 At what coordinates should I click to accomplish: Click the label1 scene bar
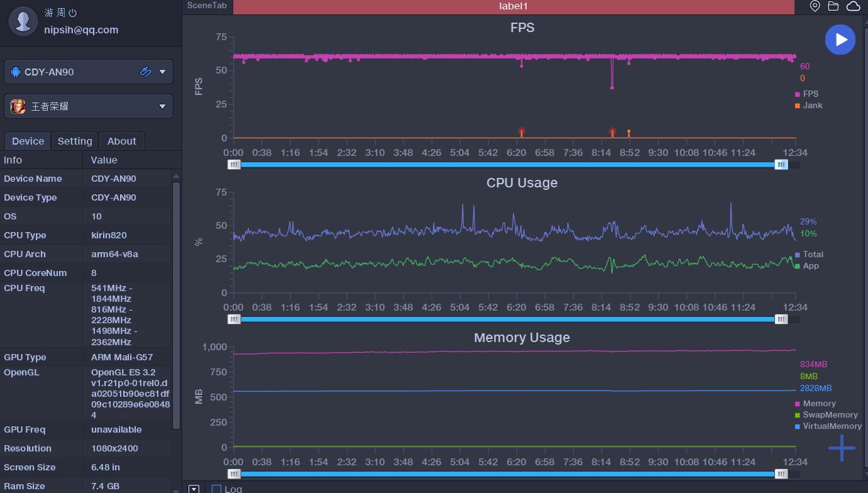coord(513,6)
